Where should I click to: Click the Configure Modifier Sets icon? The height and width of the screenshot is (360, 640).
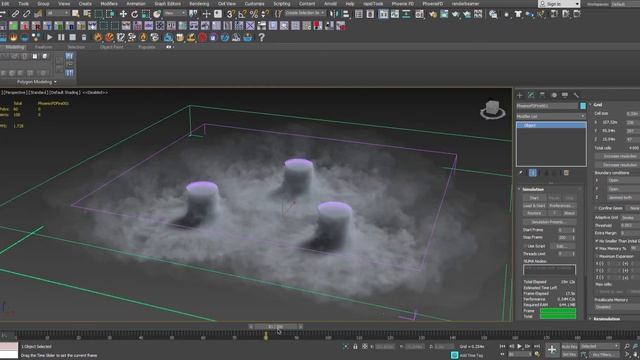(x=566, y=173)
